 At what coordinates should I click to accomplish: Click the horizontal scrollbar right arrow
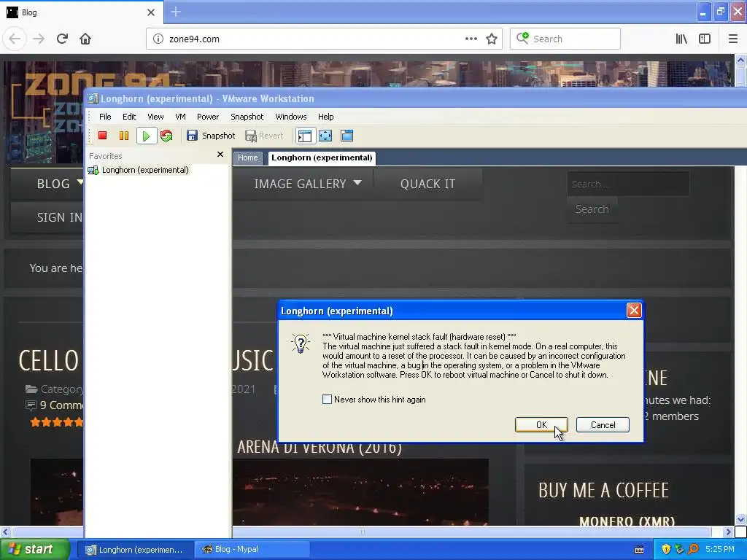(728, 532)
